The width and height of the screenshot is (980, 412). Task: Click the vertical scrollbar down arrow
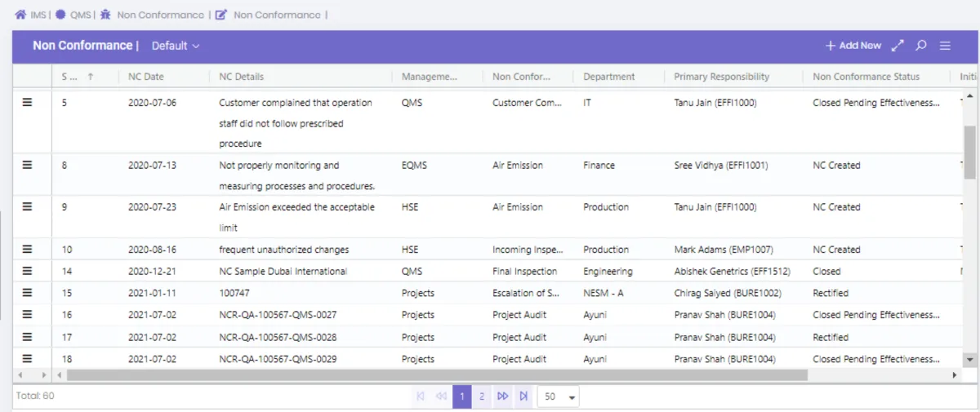click(970, 359)
